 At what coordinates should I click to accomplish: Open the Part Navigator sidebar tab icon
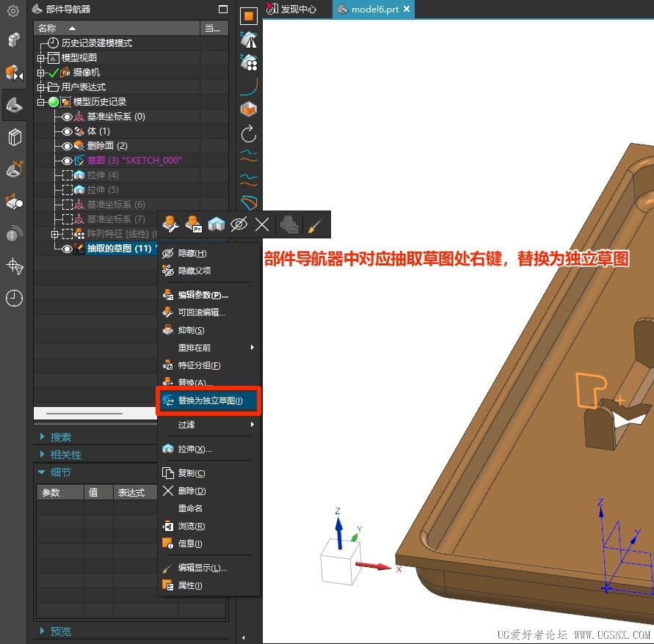click(x=14, y=105)
